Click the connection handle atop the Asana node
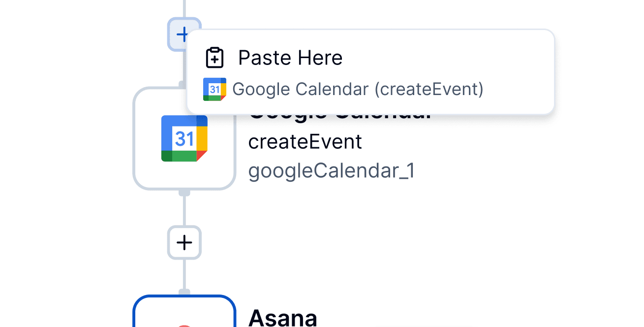This screenshot has height=327, width=644. pyautogui.click(x=184, y=291)
